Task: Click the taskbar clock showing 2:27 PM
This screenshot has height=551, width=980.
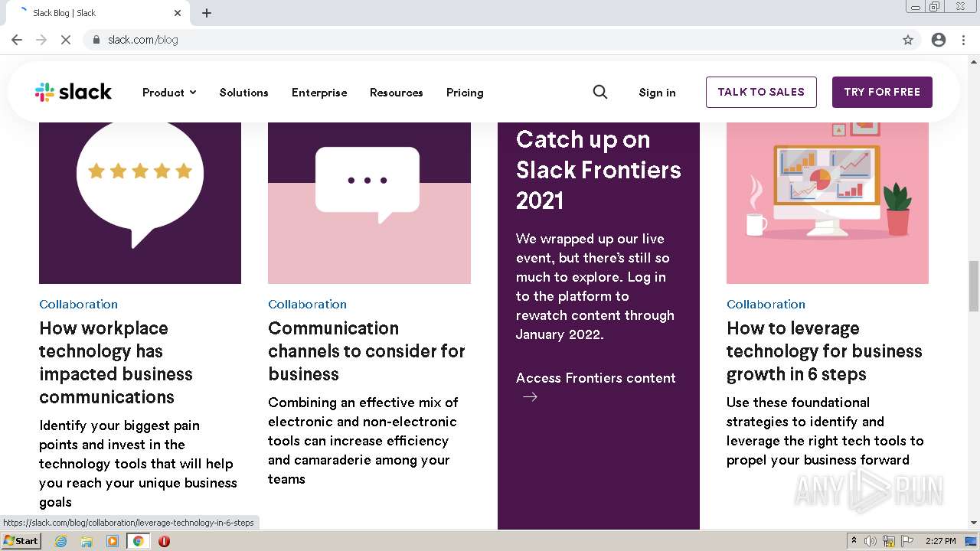Action: coord(940,541)
